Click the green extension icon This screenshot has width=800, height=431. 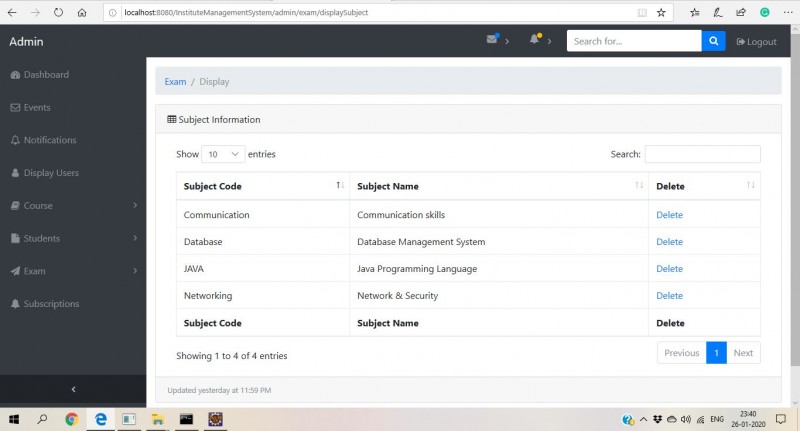[764, 13]
